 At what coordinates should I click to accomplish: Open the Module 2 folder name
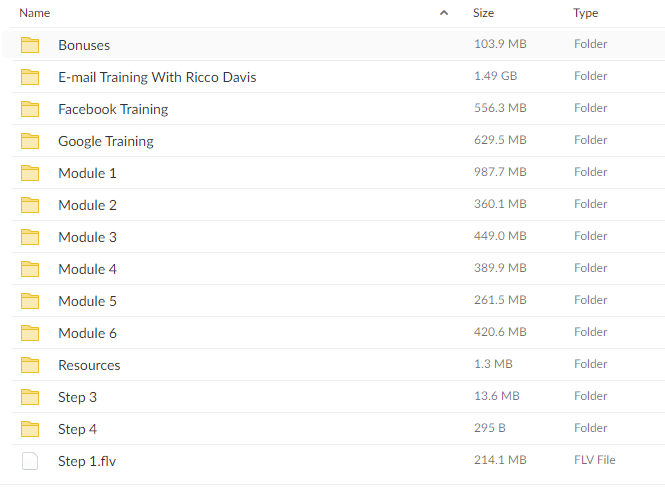coord(87,205)
